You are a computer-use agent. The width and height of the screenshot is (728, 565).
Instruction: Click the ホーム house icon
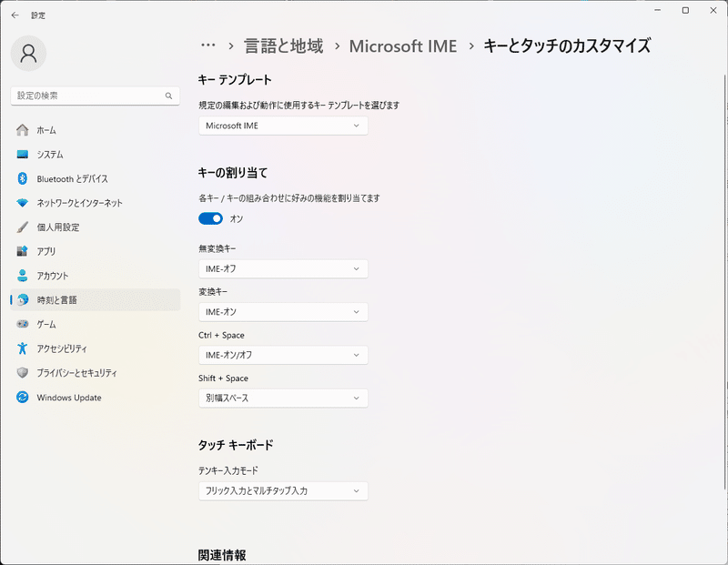(x=22, y=130)
